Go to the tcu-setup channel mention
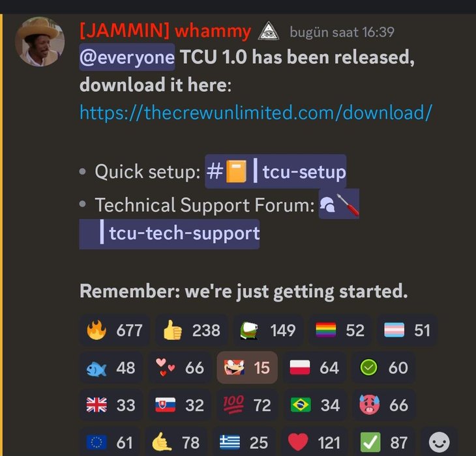The height and width of the screenshot is (456, 476). [x=276, y=171]
